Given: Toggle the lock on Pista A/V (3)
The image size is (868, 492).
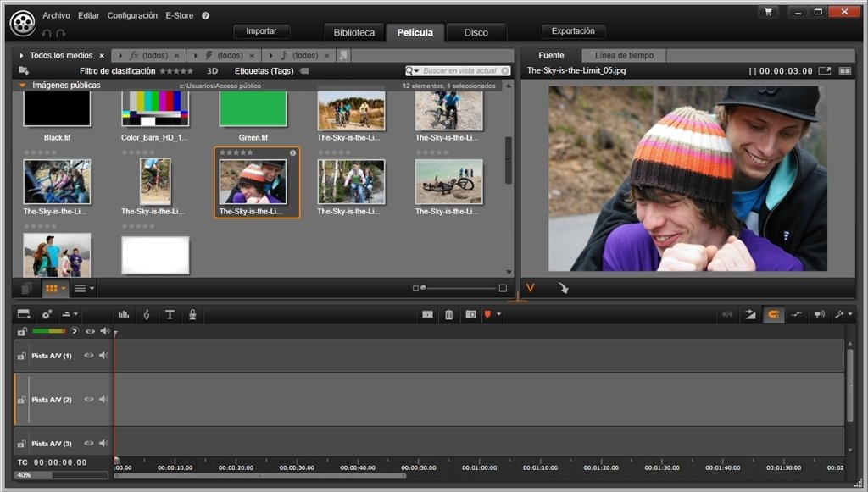Looking at the screenshot, I should 21,444.
